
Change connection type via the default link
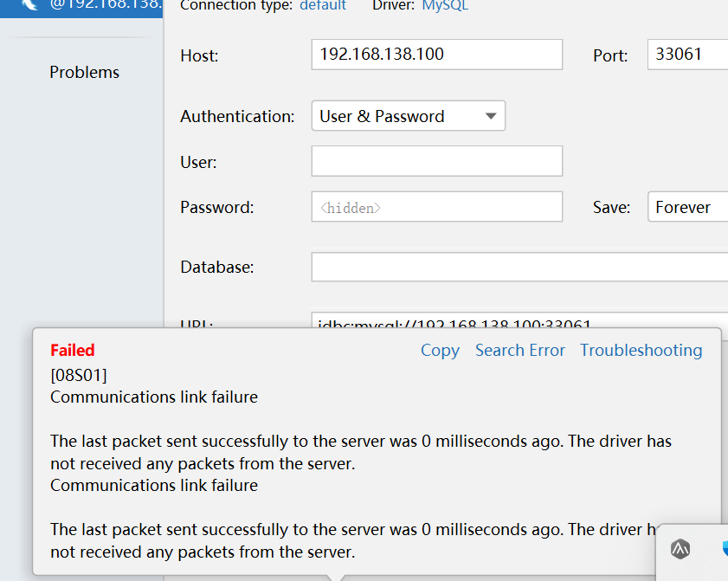(323, 6)
